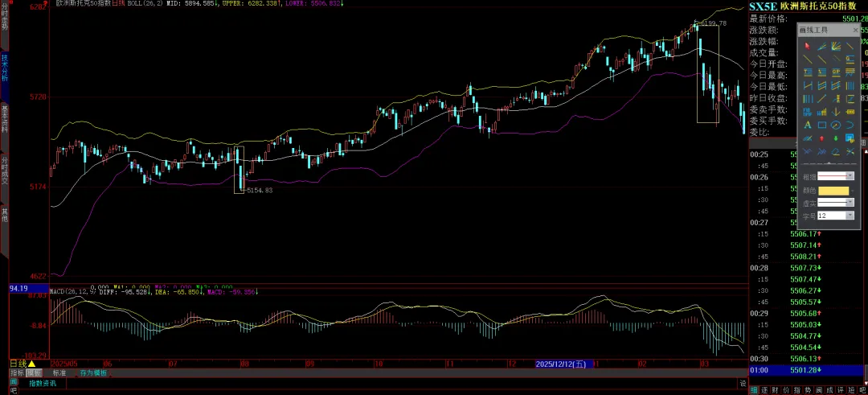This screenshot has width=868, height=395.
Task: Pick the yellow 颜色 color swatch
Action: coord(833,191)
